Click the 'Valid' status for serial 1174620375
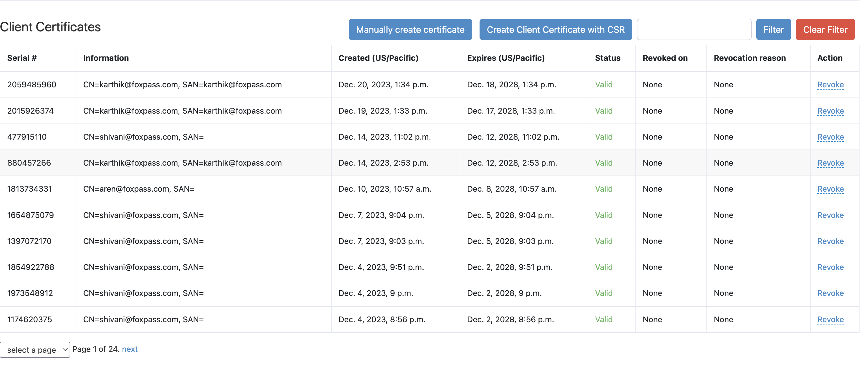Viewport: 868px width, 368px height. (x=603, y=319)
